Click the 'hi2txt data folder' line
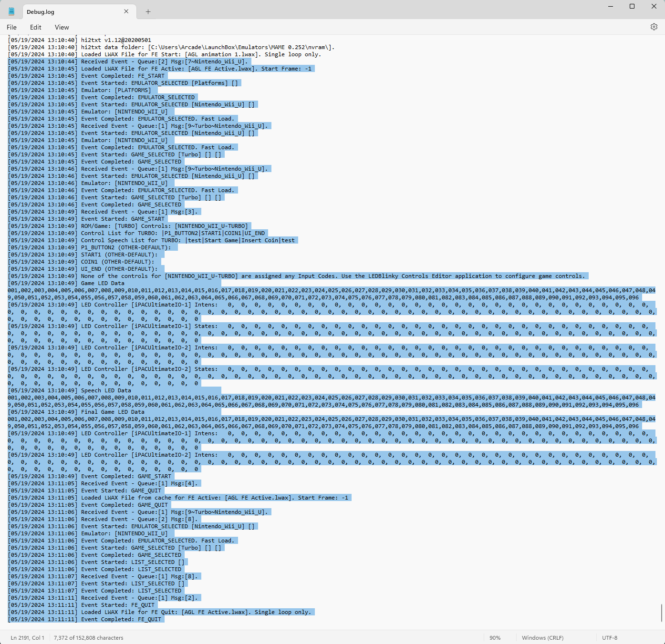This screenshot has height=644, width=665. [x=171, y=47]
